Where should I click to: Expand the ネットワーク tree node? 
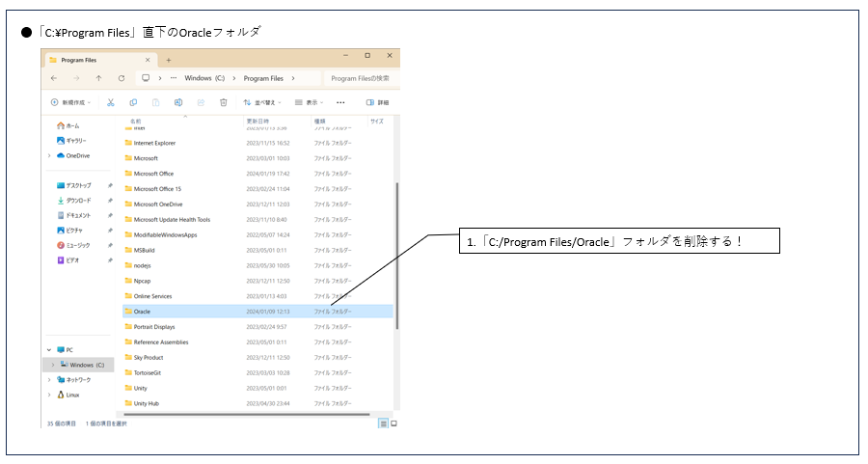point(49,380)
